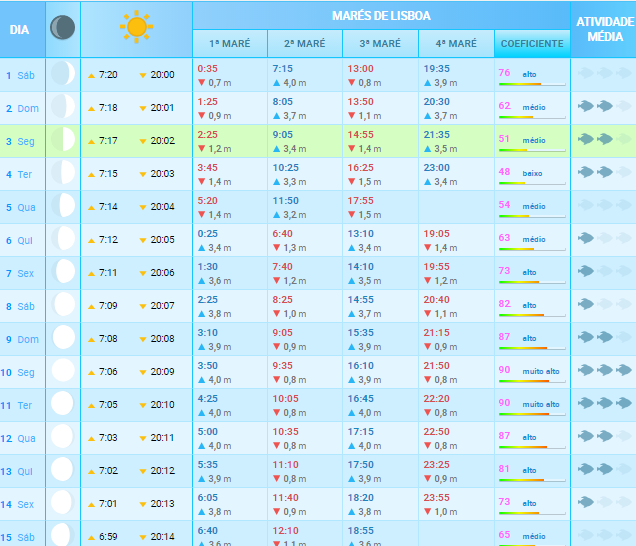Image resolution: width=636 pixels, height=546 pixels.
Task: Click first fish activity icon for 14 Sex
Action: tap(585, 502)
